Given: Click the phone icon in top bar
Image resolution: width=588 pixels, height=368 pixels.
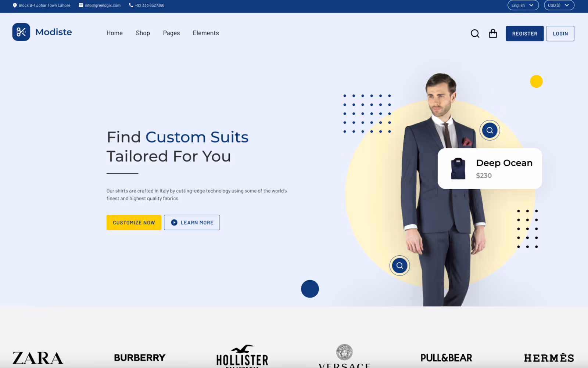Looking at the screenshot, I should click(x=131, y=5).
